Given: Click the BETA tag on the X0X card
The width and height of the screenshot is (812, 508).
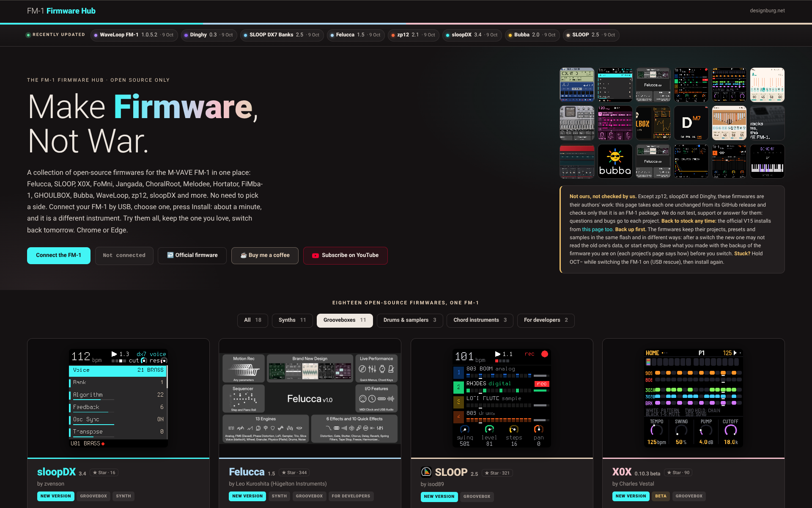Looking at the screenshot, I should [661, 496].
